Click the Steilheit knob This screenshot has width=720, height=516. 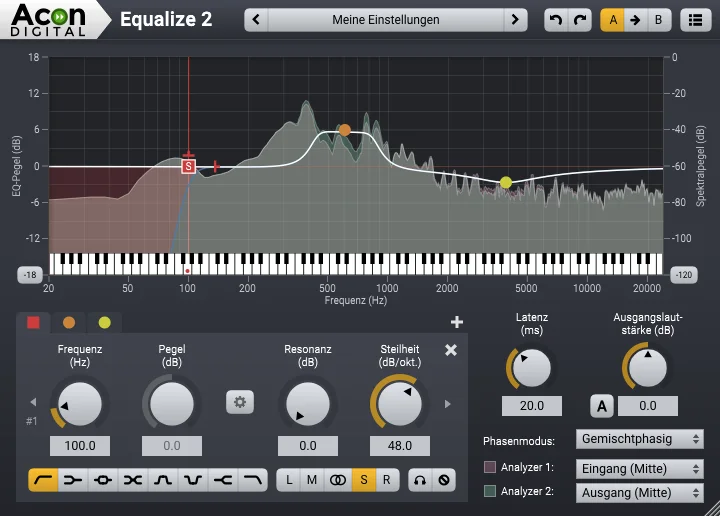[399, 404]
